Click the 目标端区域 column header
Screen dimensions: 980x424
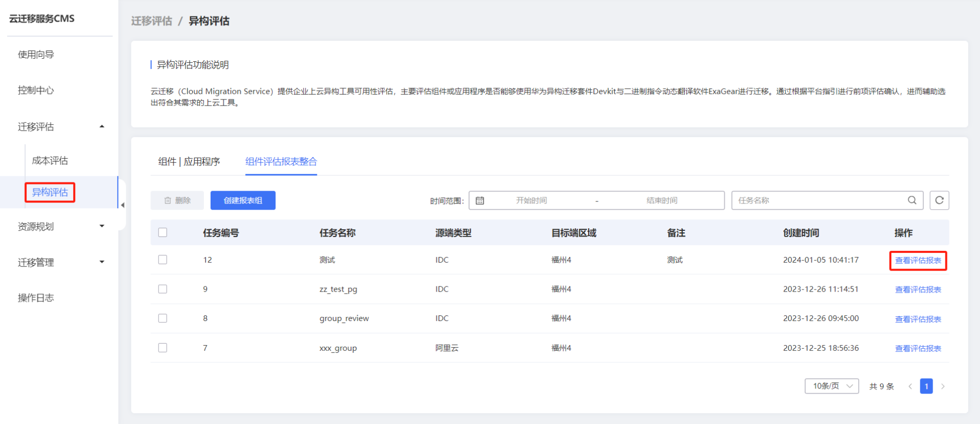click(x=574, y=233)
